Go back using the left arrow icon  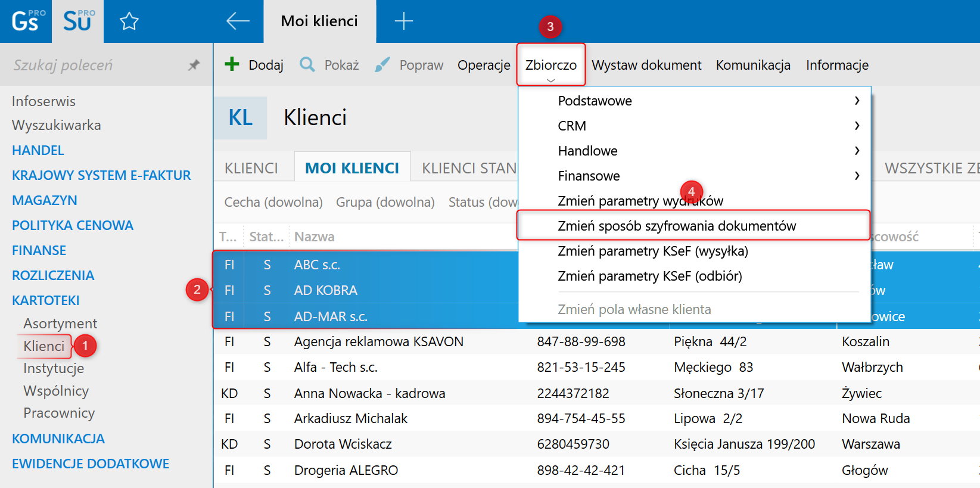tap(238, 21)
